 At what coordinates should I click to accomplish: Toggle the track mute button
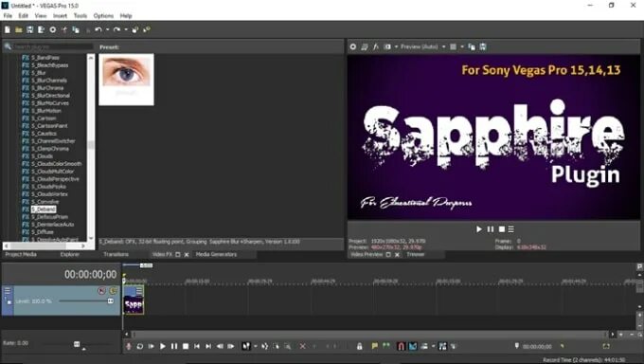102,291
